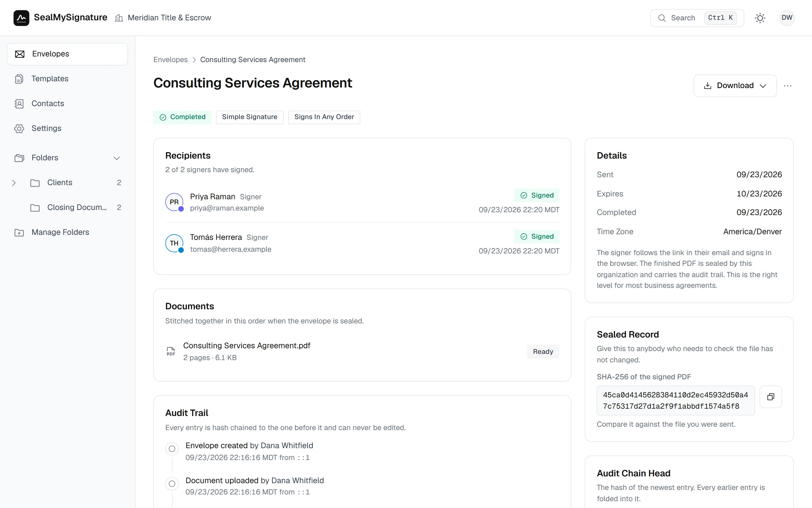Expand the Clients folder arrow
Image resolution: width=812 pixels, height=508 pixels.
click(x=14, y=183)
